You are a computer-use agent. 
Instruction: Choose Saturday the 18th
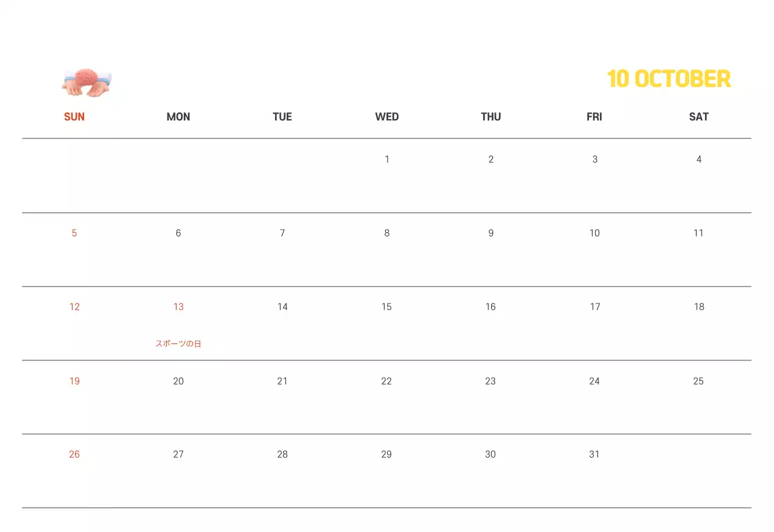pyautogui.click(x=699, y=307)
